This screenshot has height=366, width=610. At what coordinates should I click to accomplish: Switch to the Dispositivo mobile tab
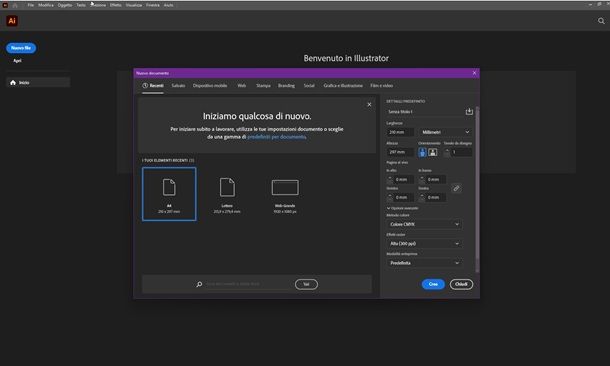pos(210,86)
